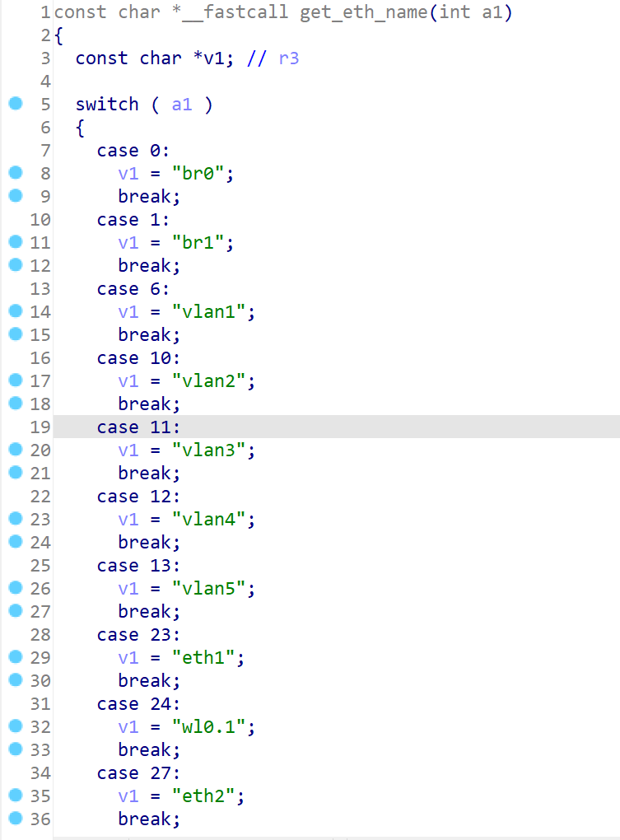Image resolution: width=620 pixels, height=840 pixels.
Task: Click the get_eth_name function name
Action: [354, 12]
